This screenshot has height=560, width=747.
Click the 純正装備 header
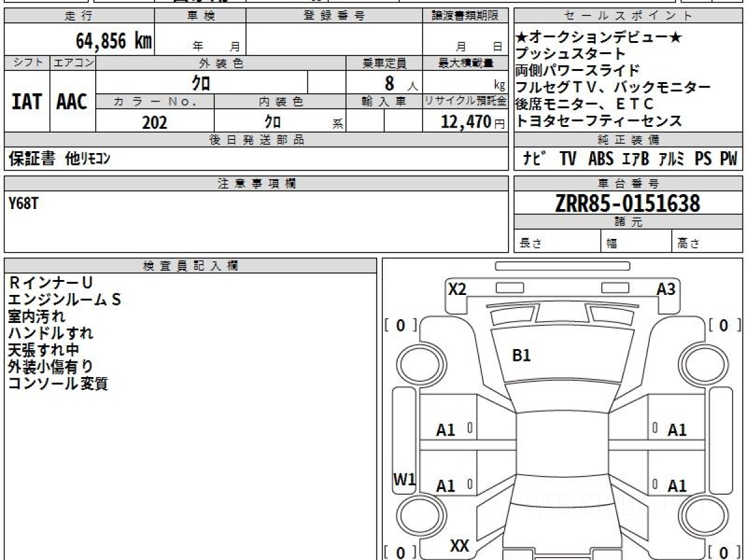click(x=629, y=140)
